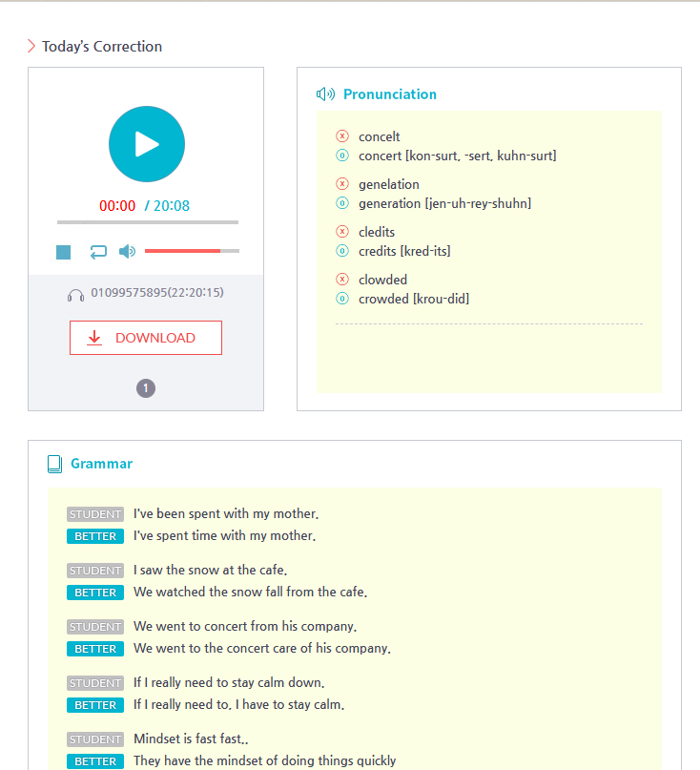
Task: Click the red X beside "clowded"
Action: (x=342, y=280)
